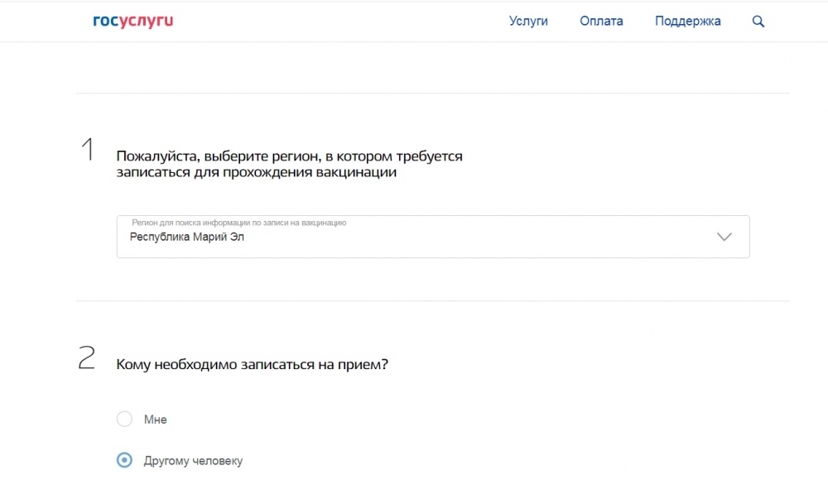This screenshot has height=504, width=828.
Task: Click the step number 2 marker
Action: point(87,358)
